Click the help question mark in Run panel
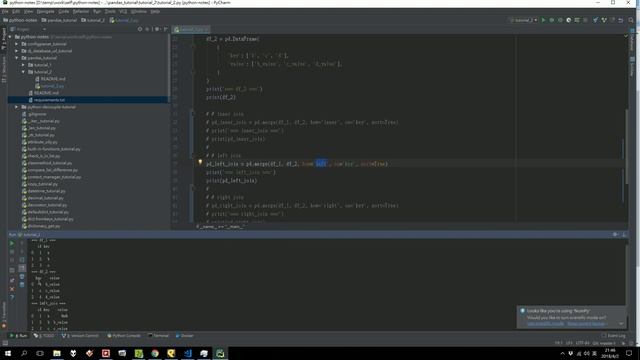640x360 pixels. pos(12,297)
